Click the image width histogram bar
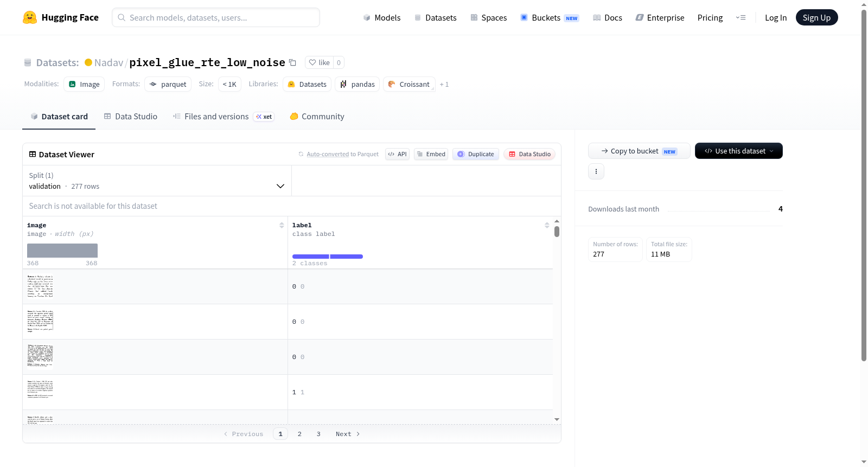Viewport: 868px width, 467px height. click(62, 250)
